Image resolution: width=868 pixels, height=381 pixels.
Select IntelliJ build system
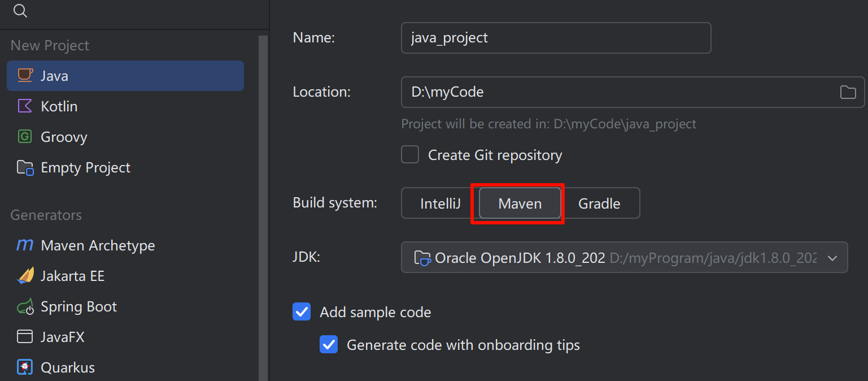(440, 204)
